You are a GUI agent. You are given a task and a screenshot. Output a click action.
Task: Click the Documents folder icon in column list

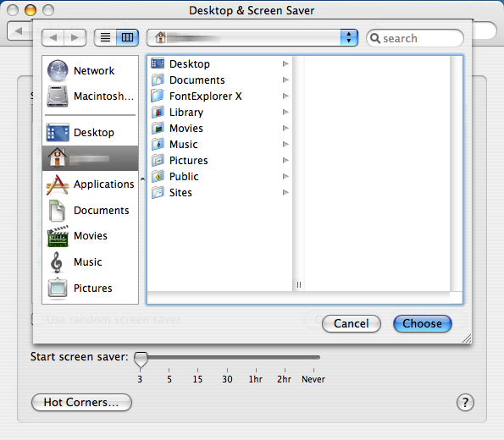tap(158, 80)
